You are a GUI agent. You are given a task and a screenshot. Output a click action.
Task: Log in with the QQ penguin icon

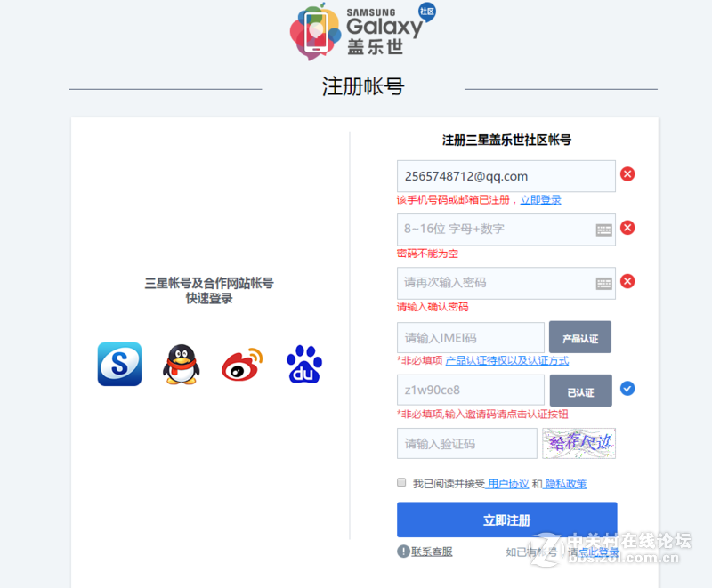pyautogui.click(x=182, y=365)
